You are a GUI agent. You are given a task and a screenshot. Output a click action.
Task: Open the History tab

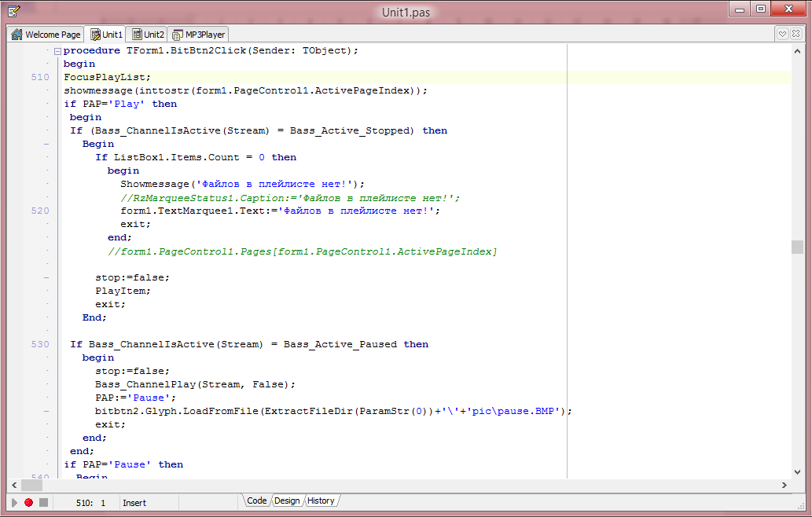click(x=321, y=500)
